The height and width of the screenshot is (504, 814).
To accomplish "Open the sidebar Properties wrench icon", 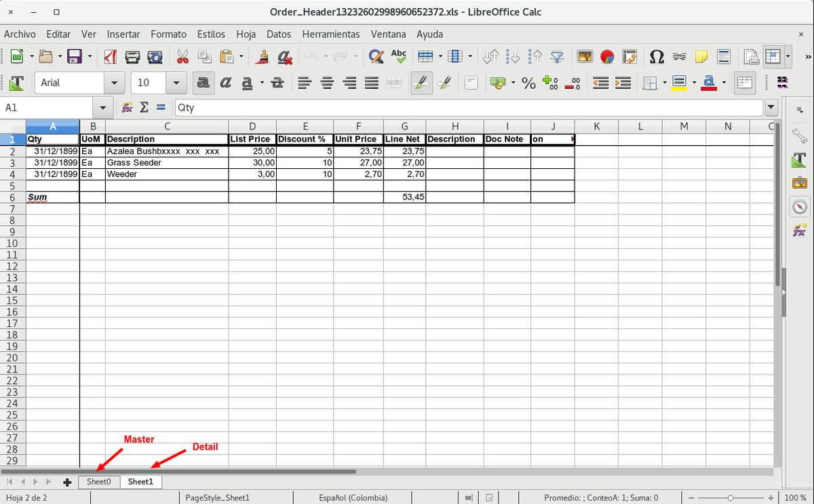I will 800,134.
